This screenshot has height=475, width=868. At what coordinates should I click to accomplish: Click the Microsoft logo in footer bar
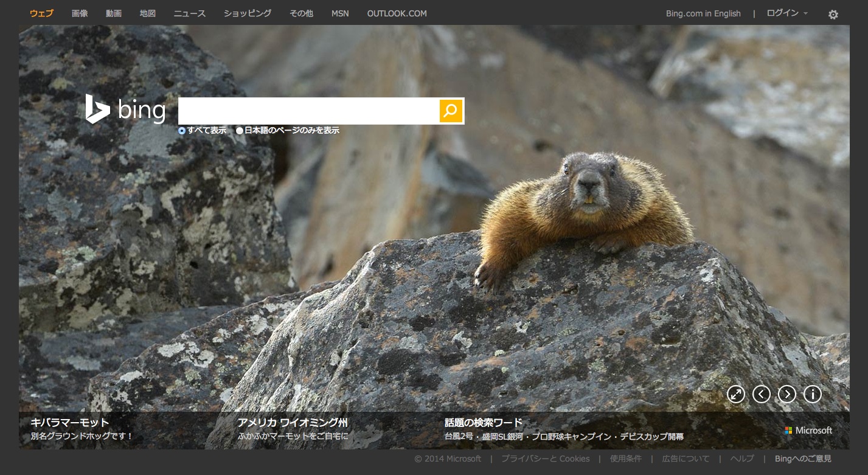pyautogui.click(x=808, y=431)
